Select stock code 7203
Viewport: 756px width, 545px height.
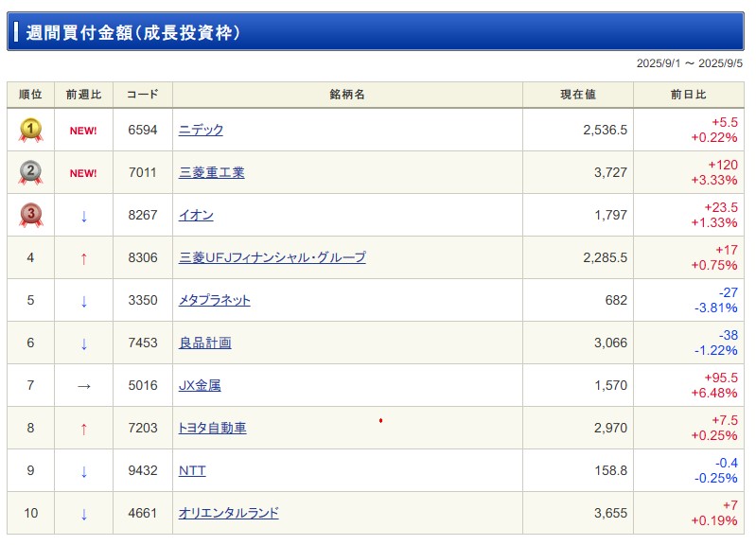pyautogui.click(x=143, y=428)
